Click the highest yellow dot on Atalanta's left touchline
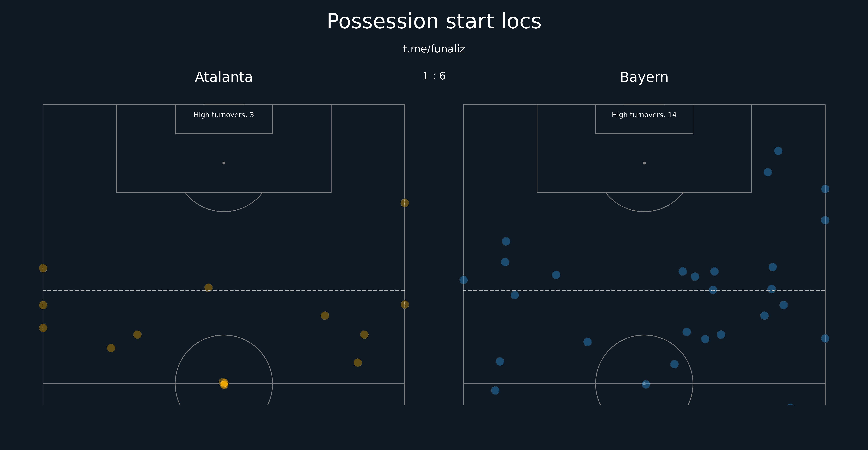 tap(43, 268)
